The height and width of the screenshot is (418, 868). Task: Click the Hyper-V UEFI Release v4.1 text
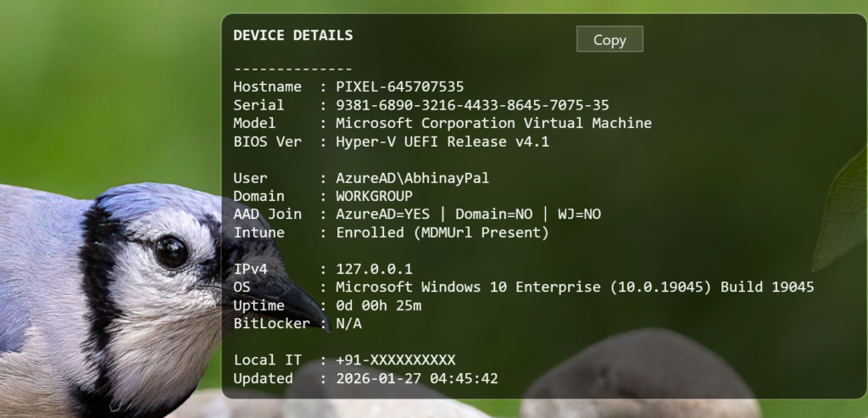tap(442, 142)
